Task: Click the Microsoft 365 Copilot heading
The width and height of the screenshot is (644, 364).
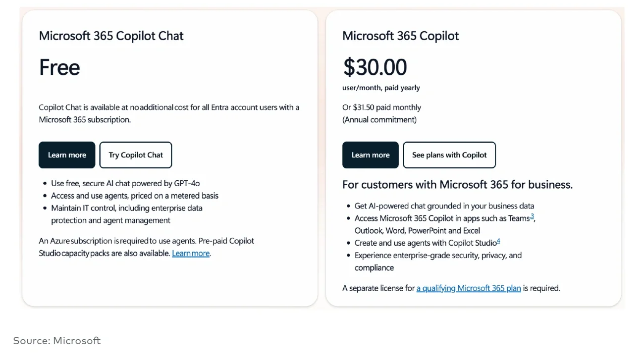Action: click(400, 36)
